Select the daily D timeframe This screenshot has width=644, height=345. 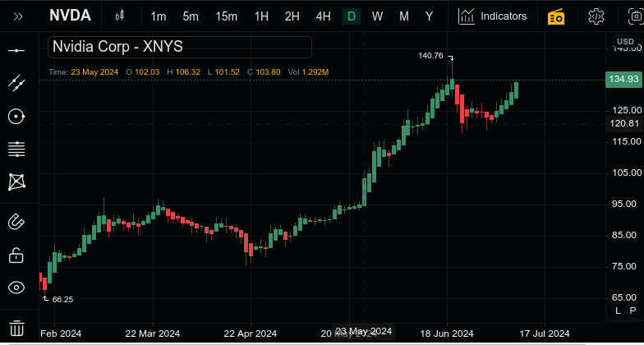(x=352, y=16)
